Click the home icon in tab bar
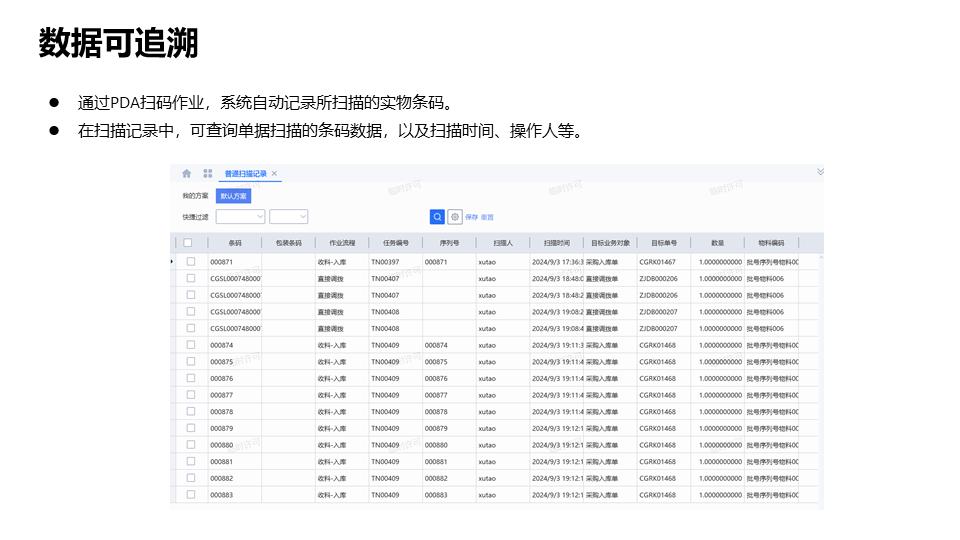Image resolution: width=960 pixels, height=540 pixels. (186, 174)
